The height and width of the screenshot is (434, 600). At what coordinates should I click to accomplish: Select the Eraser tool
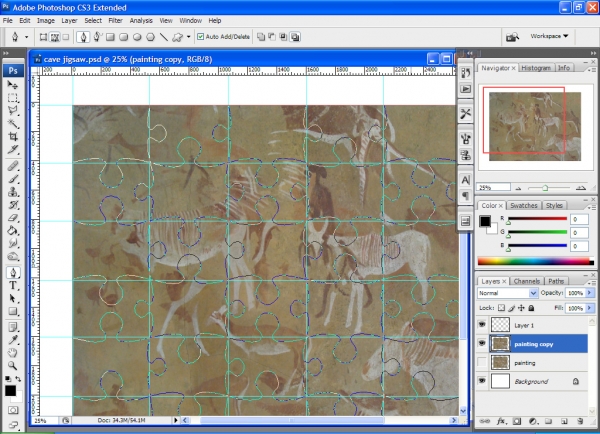coord(13,218)
